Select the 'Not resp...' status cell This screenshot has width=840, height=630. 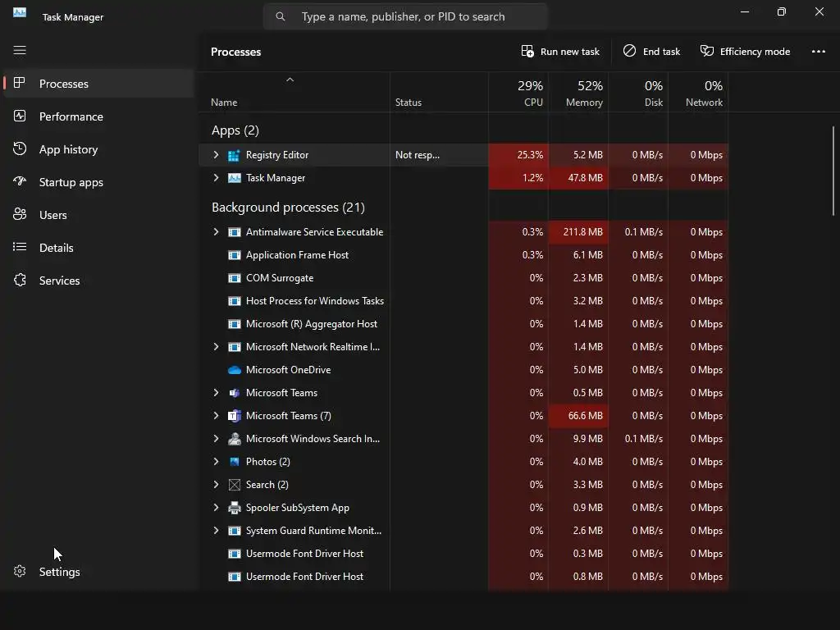click(x=440, y=155)
